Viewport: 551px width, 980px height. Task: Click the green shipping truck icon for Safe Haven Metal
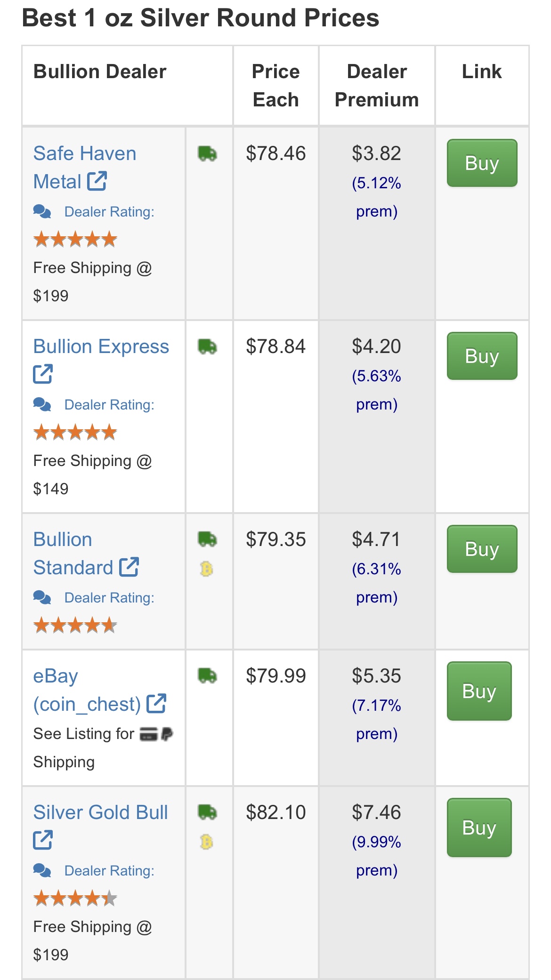(x=207, y=153)
